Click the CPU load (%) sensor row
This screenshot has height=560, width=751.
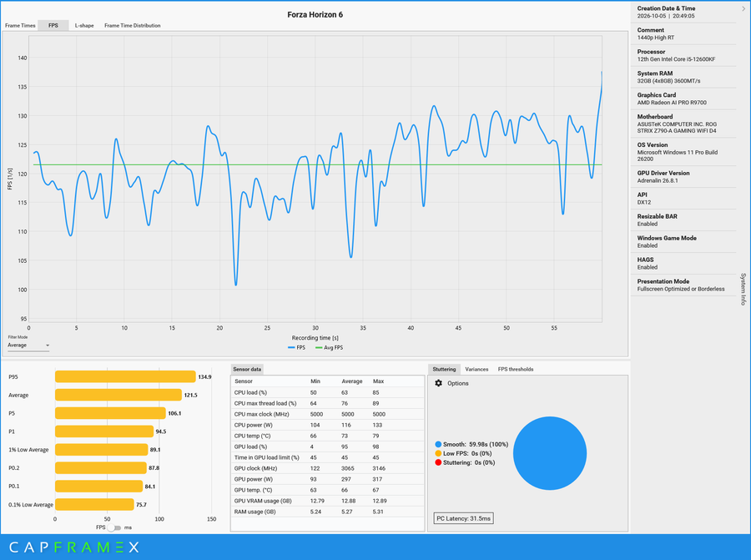[328, 392]
